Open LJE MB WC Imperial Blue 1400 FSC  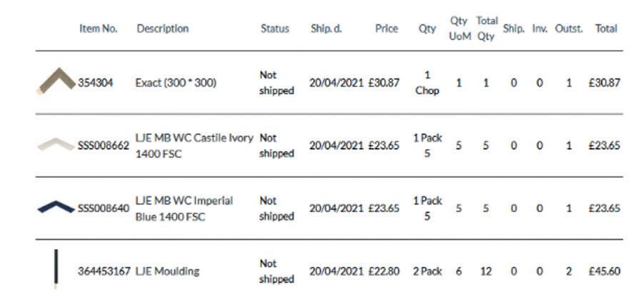(x=184, y=208)
